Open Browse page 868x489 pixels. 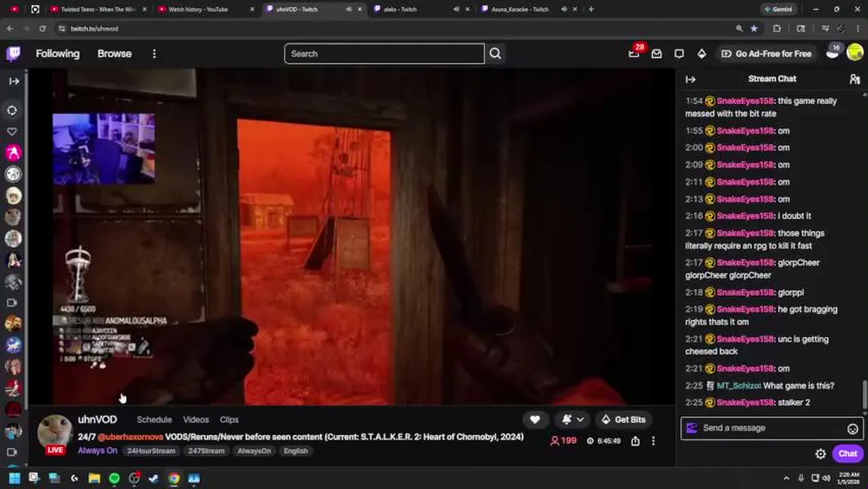coord(114,54)
